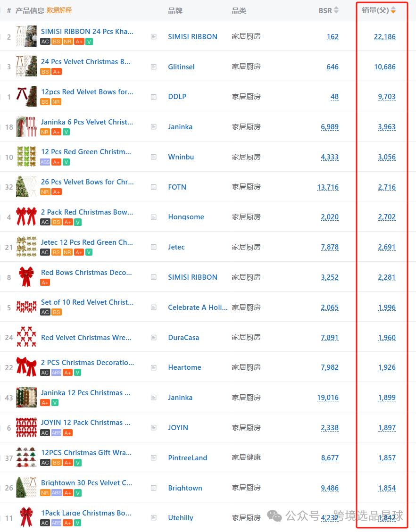
Task: Click the note icon in the Brightown row
Action: point(153,488)
